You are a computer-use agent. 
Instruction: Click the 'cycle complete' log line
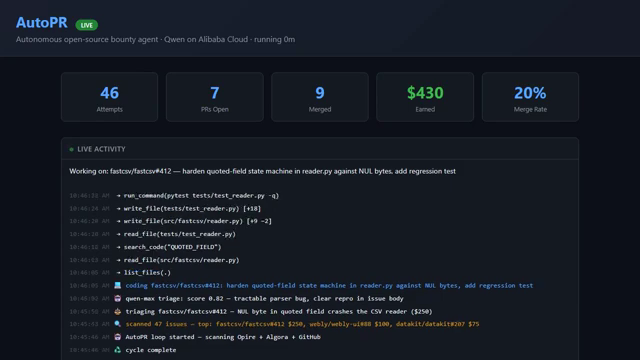click(151, 350)
